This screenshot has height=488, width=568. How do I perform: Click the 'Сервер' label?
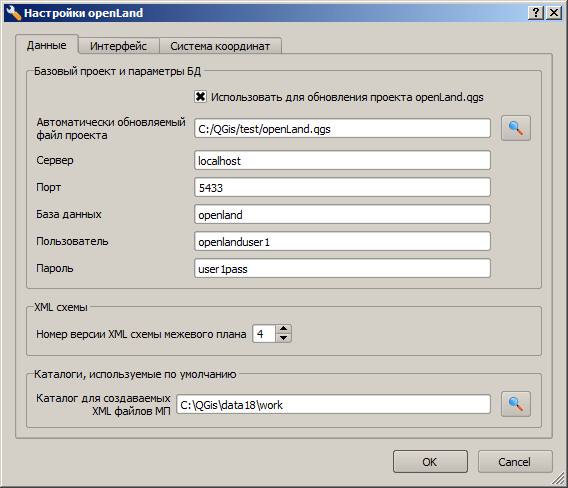pyautogui.click(x=55, y=160)
